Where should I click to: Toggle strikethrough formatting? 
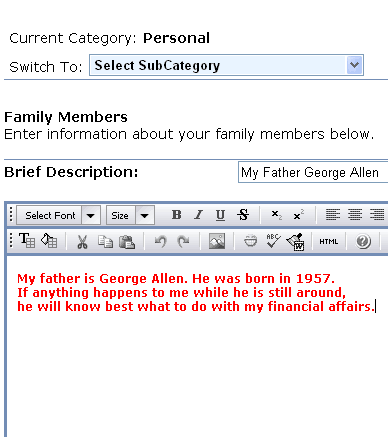click(x=243, y=215)
